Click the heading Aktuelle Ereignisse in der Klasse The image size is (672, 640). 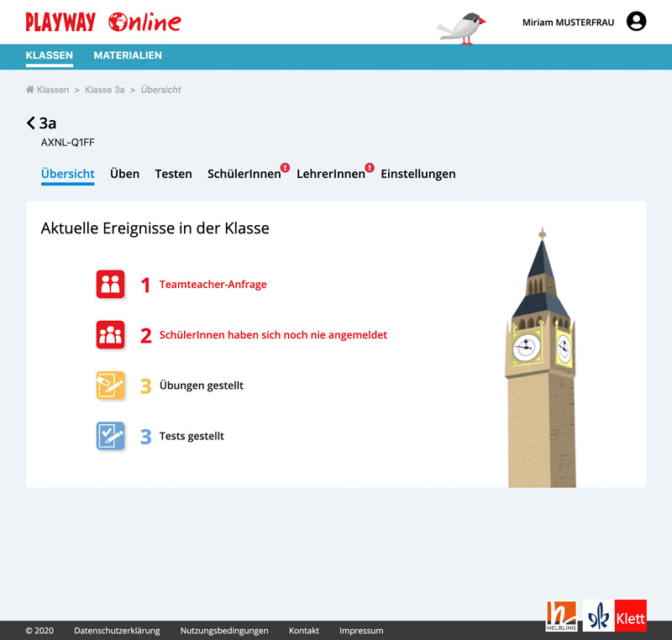(155, 228)
